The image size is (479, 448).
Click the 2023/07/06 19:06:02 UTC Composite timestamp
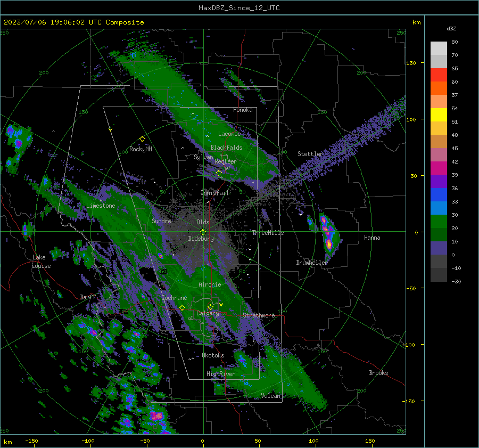click(73, 22)
